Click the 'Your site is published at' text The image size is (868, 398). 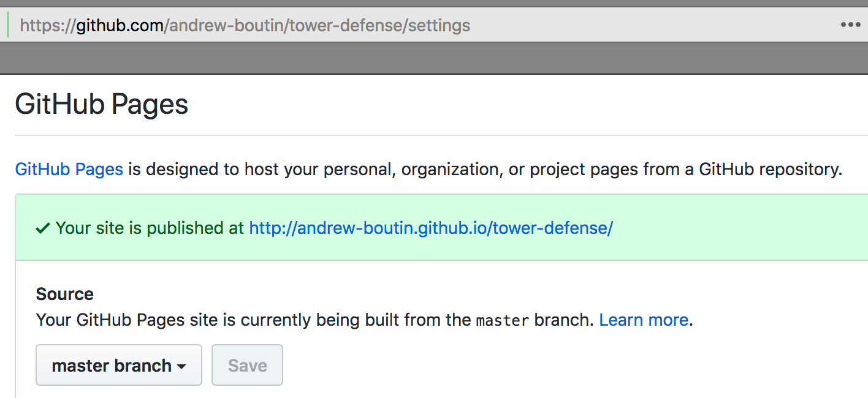tap(150, 228)
